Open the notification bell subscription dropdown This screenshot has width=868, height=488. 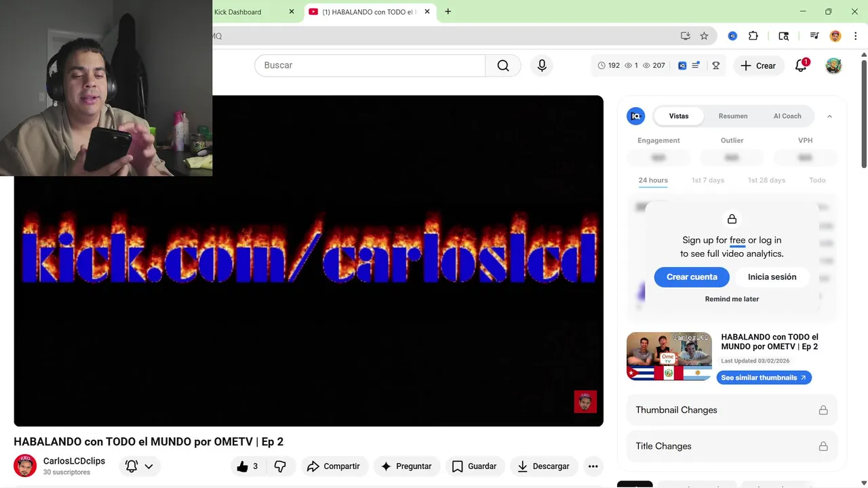point(140,466)
